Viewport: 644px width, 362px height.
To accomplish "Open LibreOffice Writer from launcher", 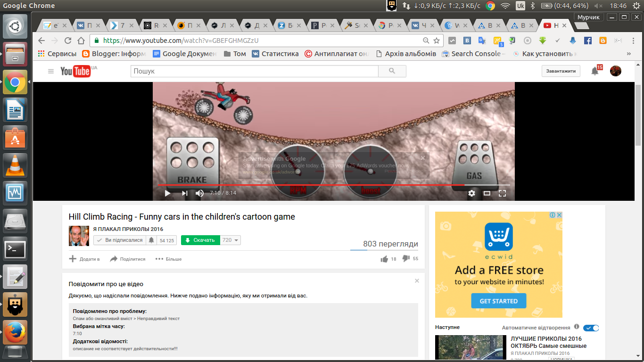I will point(15,110).
